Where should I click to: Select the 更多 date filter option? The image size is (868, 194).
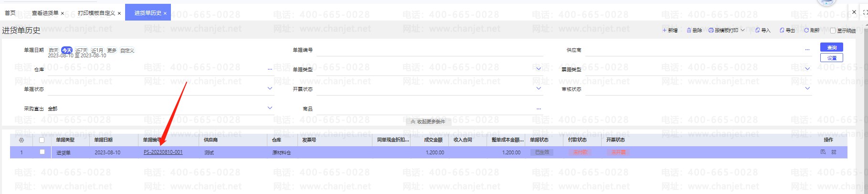click(x=112, y=50)
